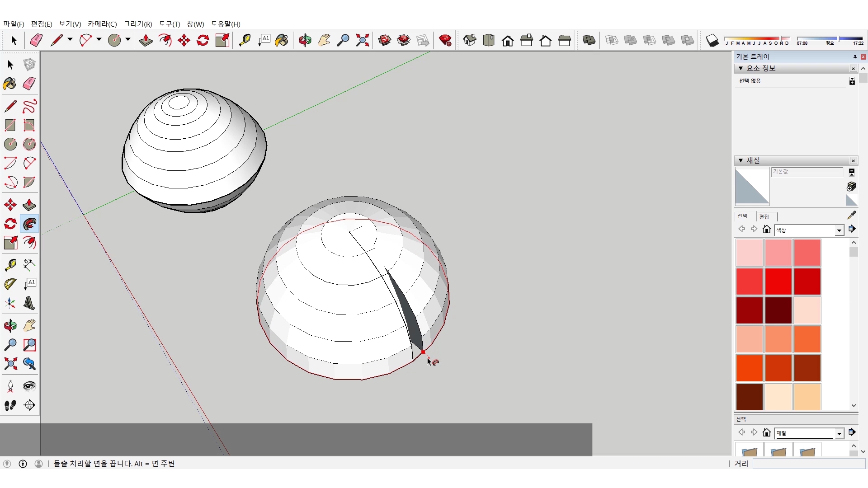Open the 색상 material library dropdown
The image size is (868, 488).
(x=839, y=230)
